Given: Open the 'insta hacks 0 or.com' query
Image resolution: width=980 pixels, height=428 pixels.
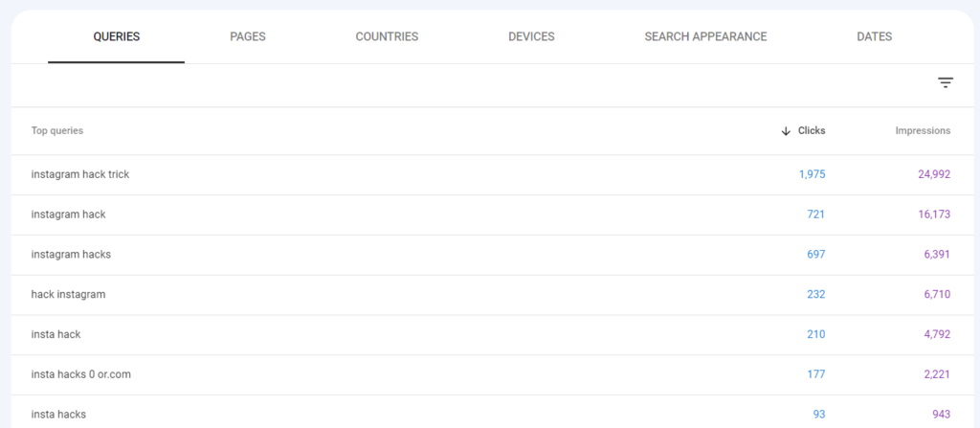Looking at the screenshot, I should (80, 374).
